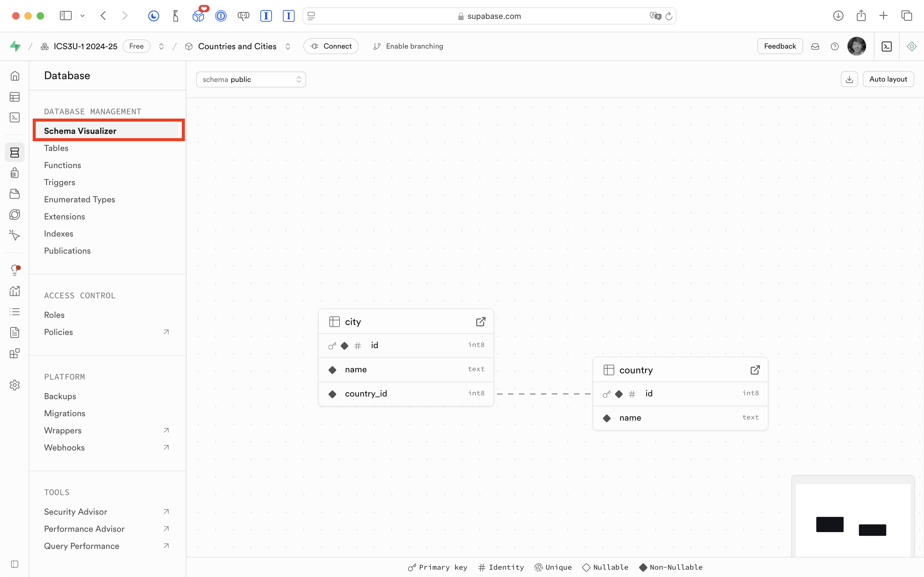924x577 pixels.
Task: Click the Connect button
Action: [331, 46]
